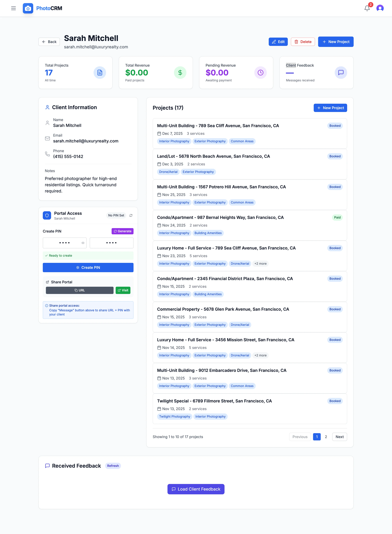Click the phone icon beside the number
392x534 pixels.
[x=47, y=154]
